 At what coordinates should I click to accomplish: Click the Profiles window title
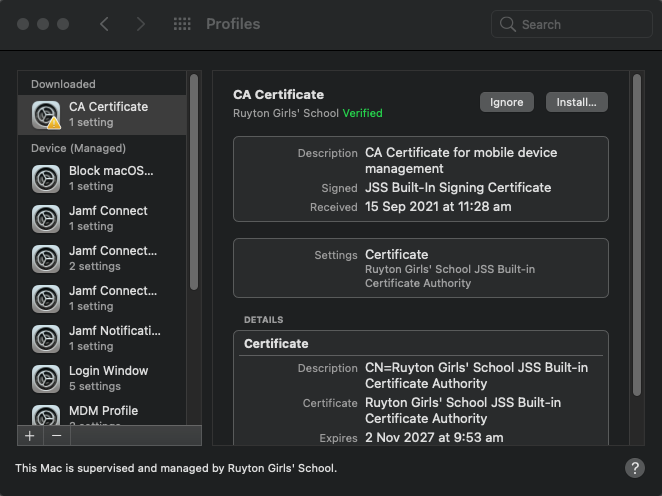click(233, 24)
